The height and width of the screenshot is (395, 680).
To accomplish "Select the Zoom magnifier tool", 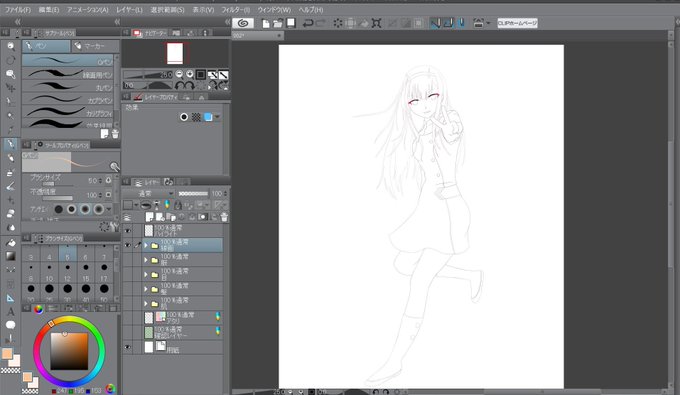I will (x=10, y=46).
